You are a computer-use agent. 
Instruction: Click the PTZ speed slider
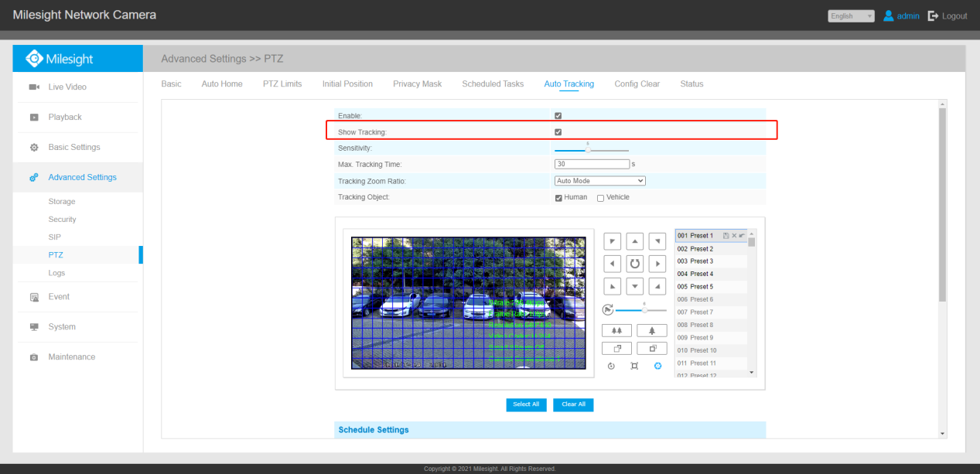click(x=641, y=309)
